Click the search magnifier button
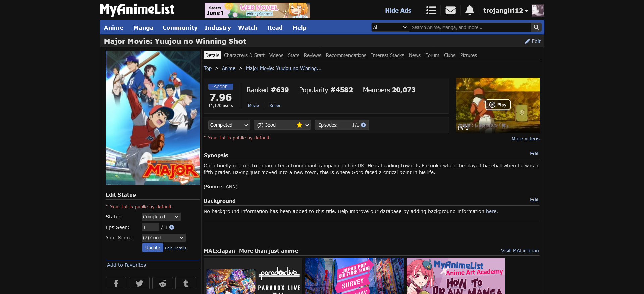Image resolution: width=644 pixels, height=294 pixels. click(536, 27)
